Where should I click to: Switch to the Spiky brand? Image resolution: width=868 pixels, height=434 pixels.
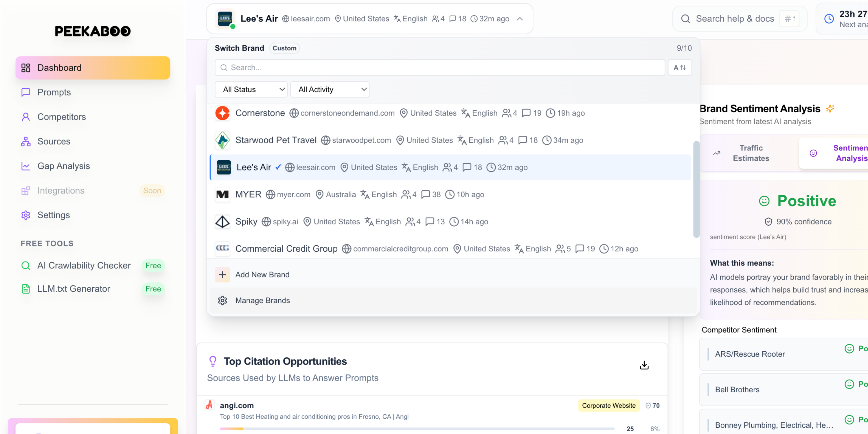(x=450, y=222)
